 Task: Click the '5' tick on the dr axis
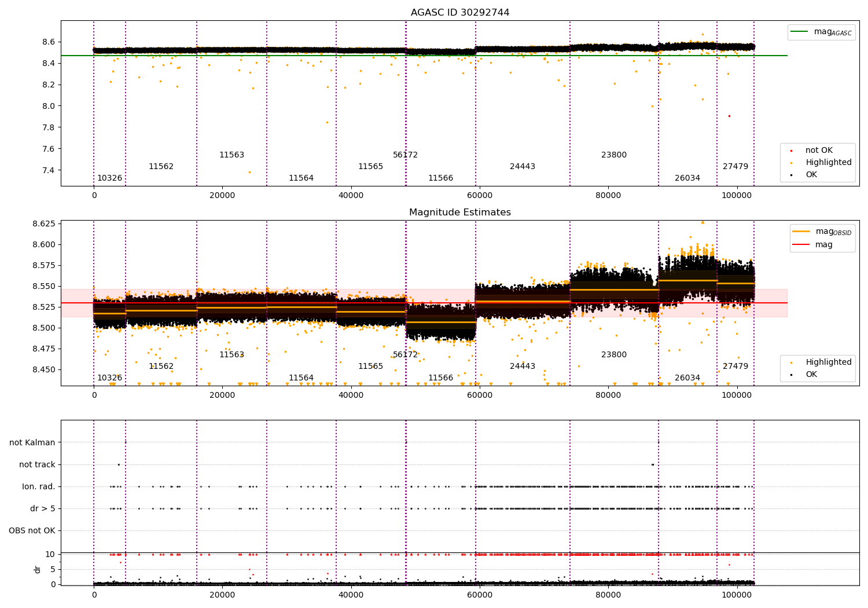pos(53,569)
